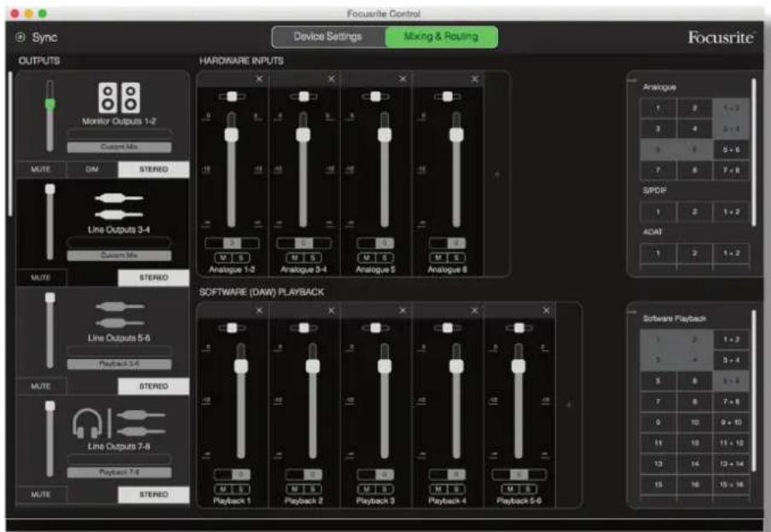The width and height of the screenshot is (771, 532).
Task: Remove the Analogue 3-4 channel strip
Action: coord(332,78)
